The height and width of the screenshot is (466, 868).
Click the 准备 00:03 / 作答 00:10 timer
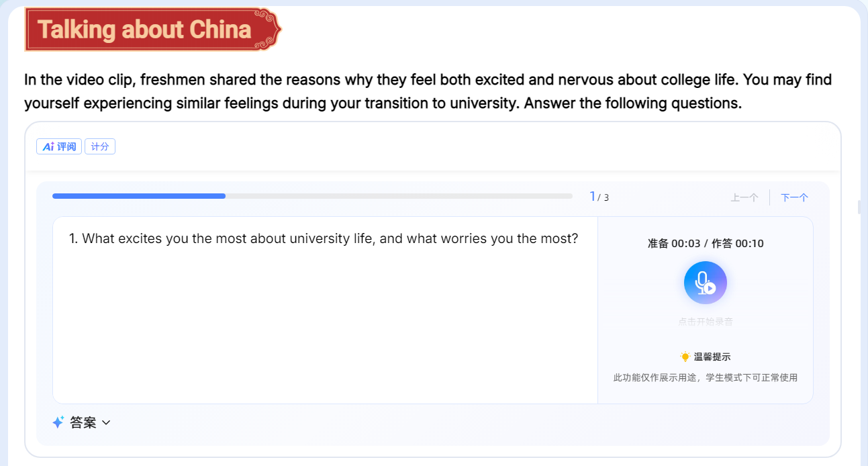(x=706, y=243)
